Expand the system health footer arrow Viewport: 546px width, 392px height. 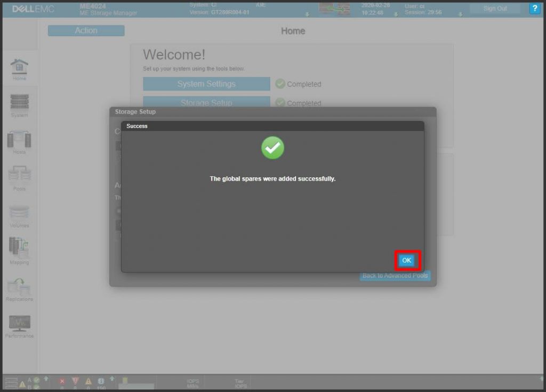[x=46, y=379]
